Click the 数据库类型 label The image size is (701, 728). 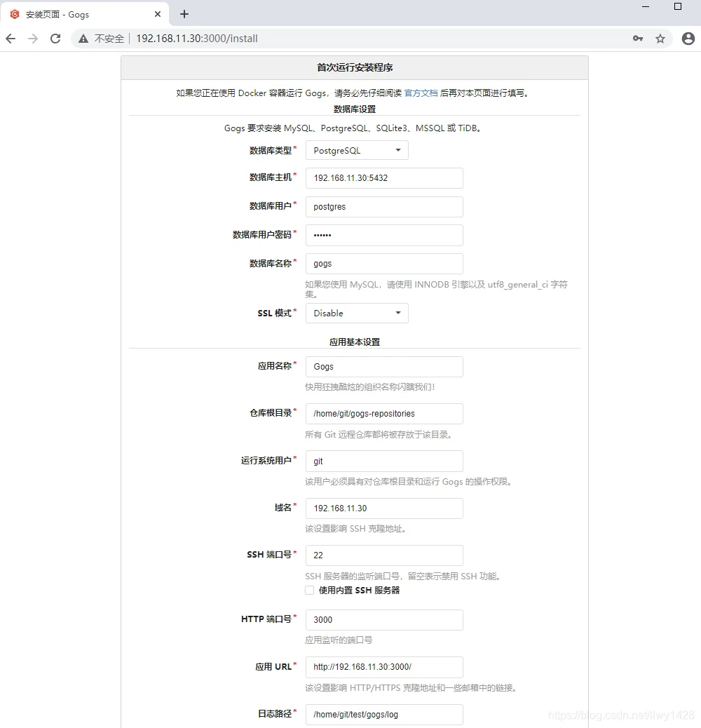click(271, 150)
